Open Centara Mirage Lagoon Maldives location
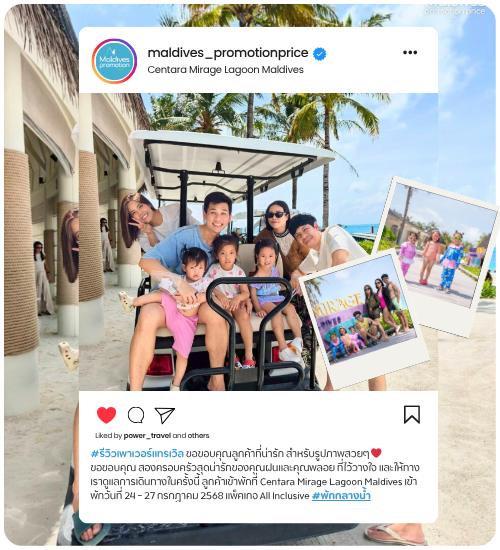This screenshot has width=500, height=550. click(225, 70)
